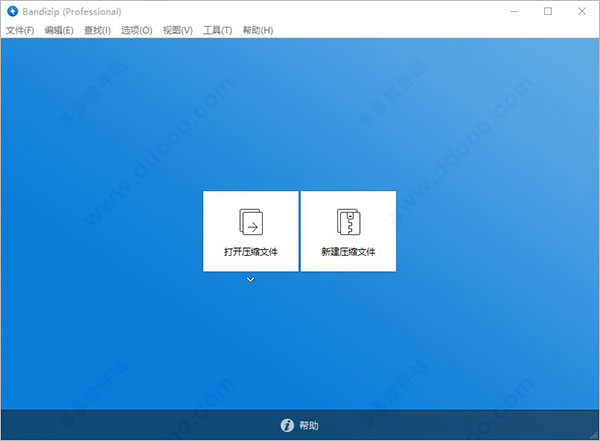Click the 打开压缩文件 tile

coord(251,231)
